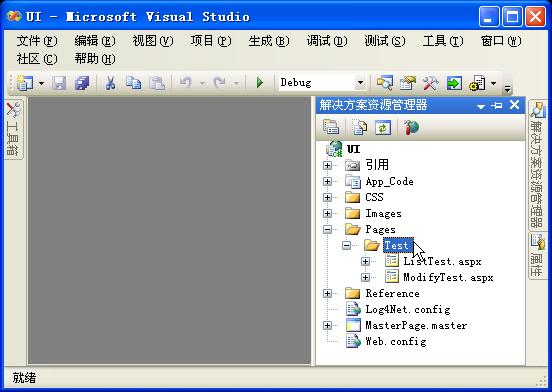Close the Solution Explorer panel
Viewport: 552px width, 392px height.
514,105
